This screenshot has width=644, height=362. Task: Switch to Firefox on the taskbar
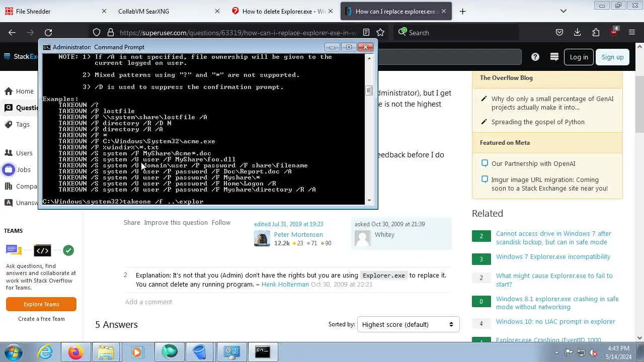(76, 351)
